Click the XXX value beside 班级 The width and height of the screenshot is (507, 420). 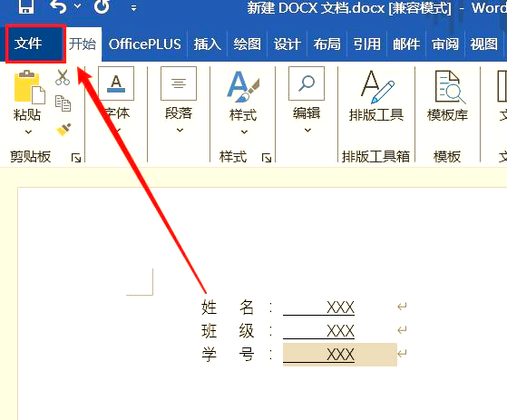tap(340, 331)
